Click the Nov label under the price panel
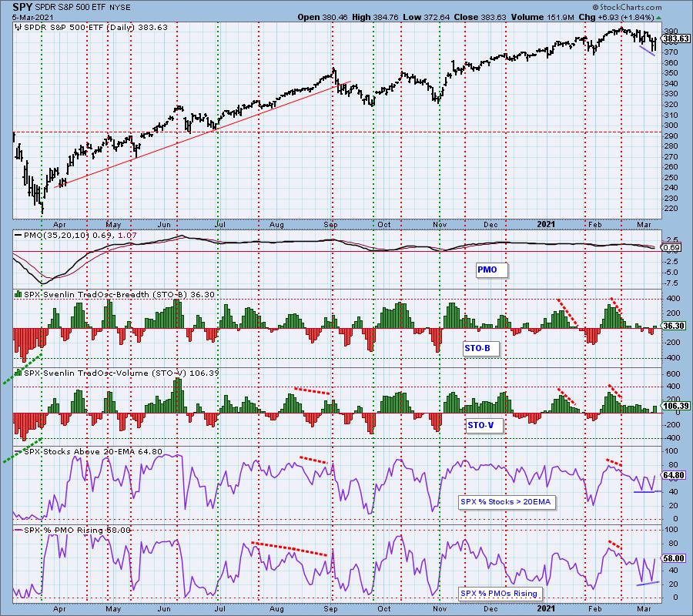The width and height of the screenshot is (693, 616). (440, 225)
